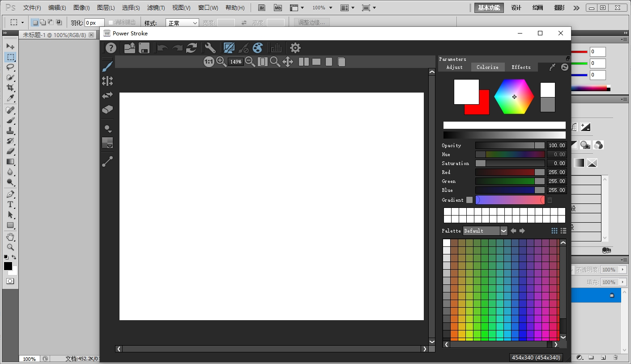This screenshot has height=364, width=631.
Task: Click the histogram icon in toolbar
Action: point(276,48)
